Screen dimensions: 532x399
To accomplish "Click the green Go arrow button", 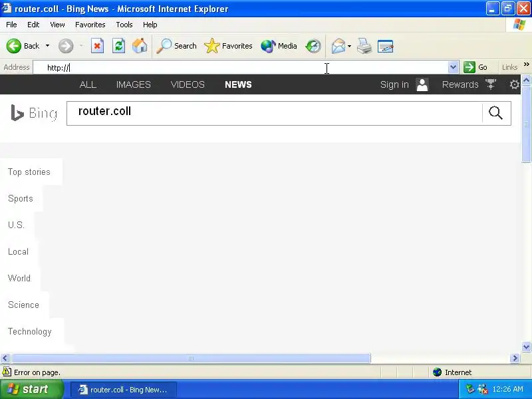I will pyautogui.click(x=469, y=67).
